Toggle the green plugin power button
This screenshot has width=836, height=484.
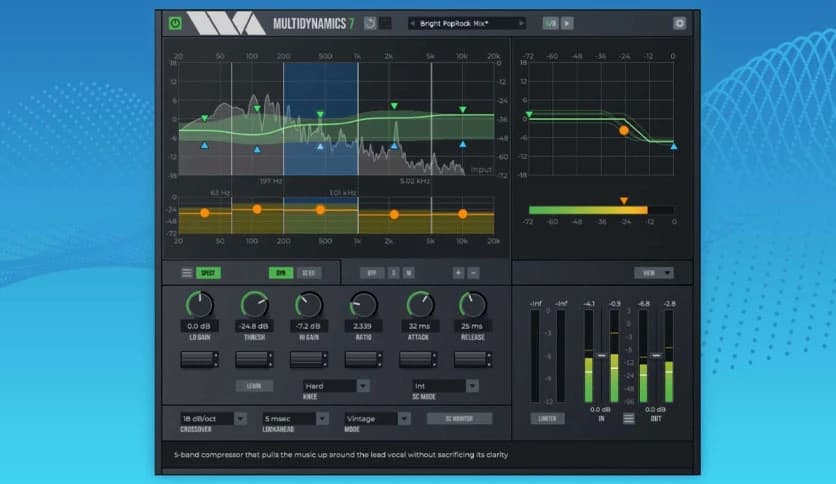(x=175, y=23)
